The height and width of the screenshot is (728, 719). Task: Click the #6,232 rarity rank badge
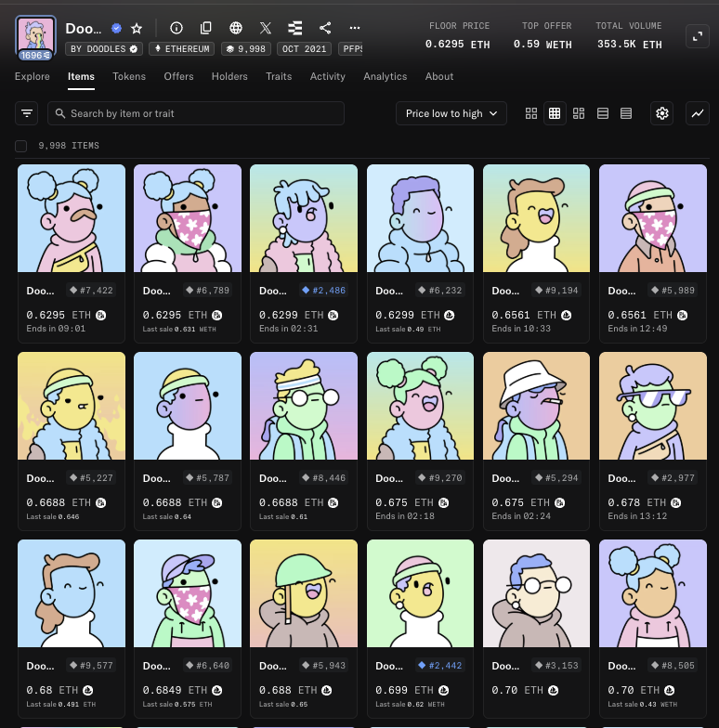click(440, 291)
